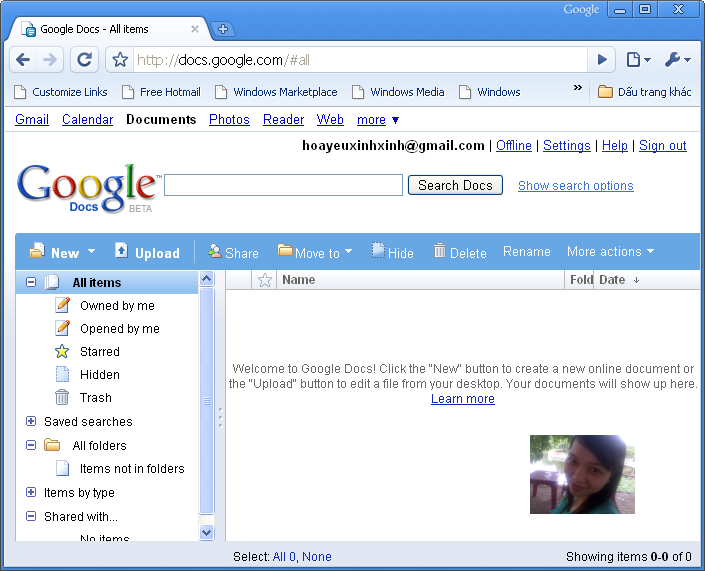Image resolution: width=705 pixels, height=571 pixels.
Task: Expand the Items by type node
Action: (x=31, y=492)
